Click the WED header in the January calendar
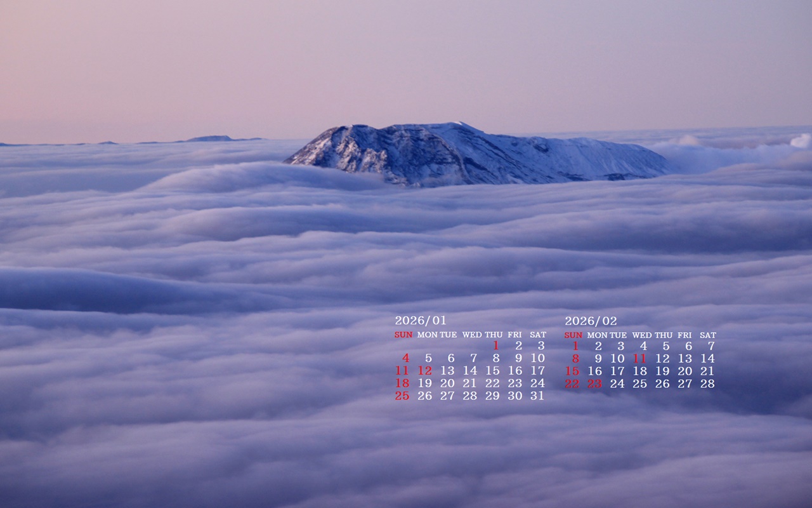 [x=471, y=335]
